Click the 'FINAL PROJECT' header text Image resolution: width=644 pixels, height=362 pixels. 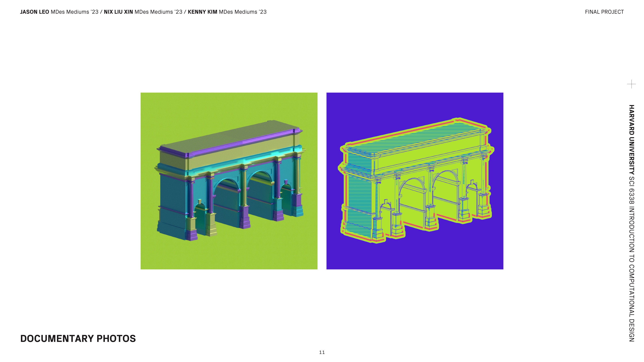[604, 12]
